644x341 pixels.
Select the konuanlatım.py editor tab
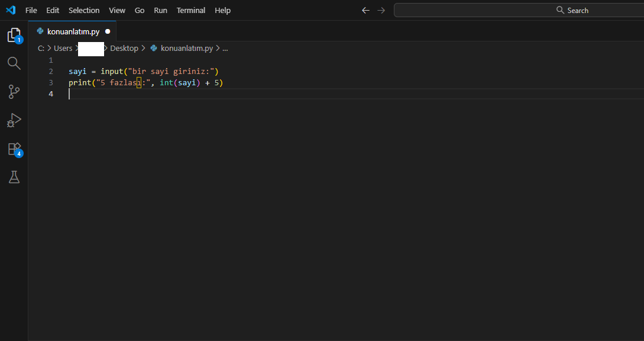coord(72,31)
